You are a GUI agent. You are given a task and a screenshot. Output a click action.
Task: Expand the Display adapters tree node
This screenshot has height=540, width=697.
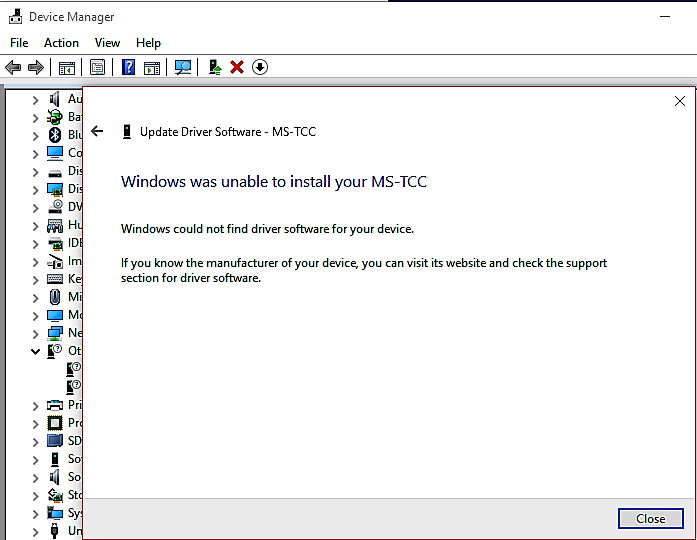click(35, 190)
